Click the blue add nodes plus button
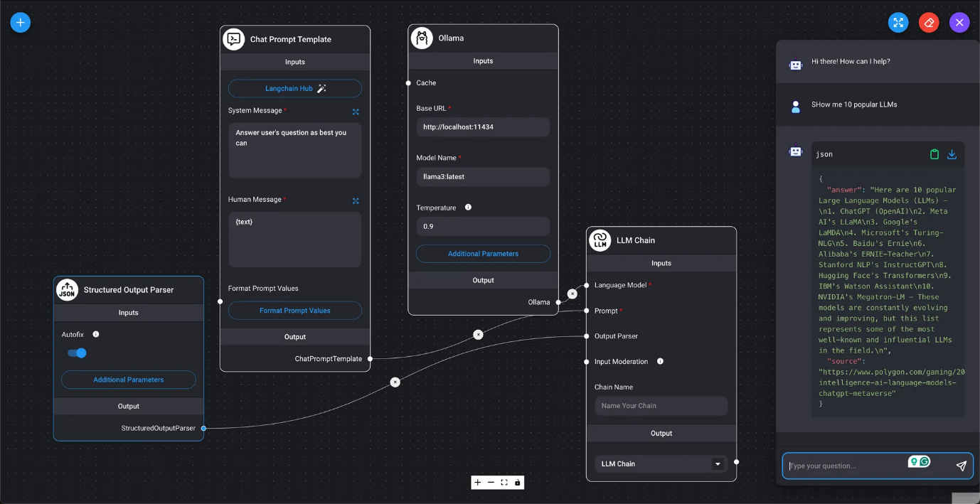 click(20, 22)
